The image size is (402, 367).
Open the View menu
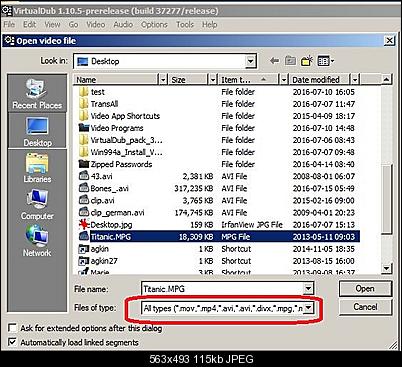click(52, 25)
